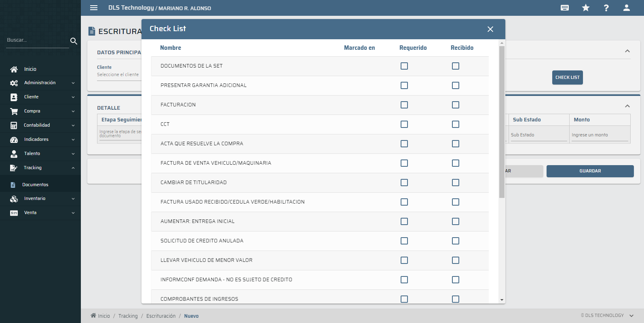Check Recibido for LLEVAR VEHICULO DE MENOR VALOR
Screen dimensions: 644x323
pos(456,260)
